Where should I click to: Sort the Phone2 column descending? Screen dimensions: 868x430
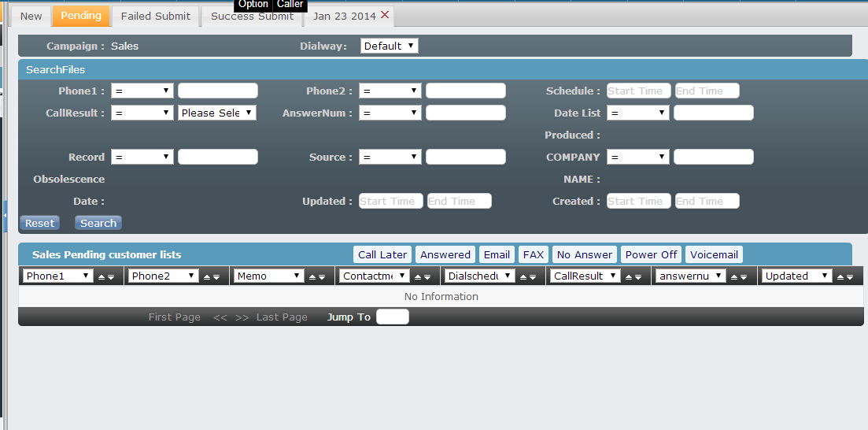(216, 276)
